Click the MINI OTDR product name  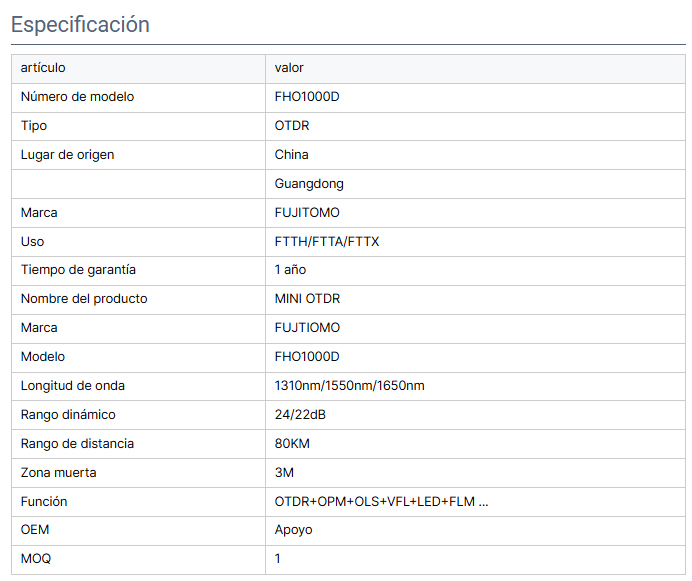[x=307, y=299]
